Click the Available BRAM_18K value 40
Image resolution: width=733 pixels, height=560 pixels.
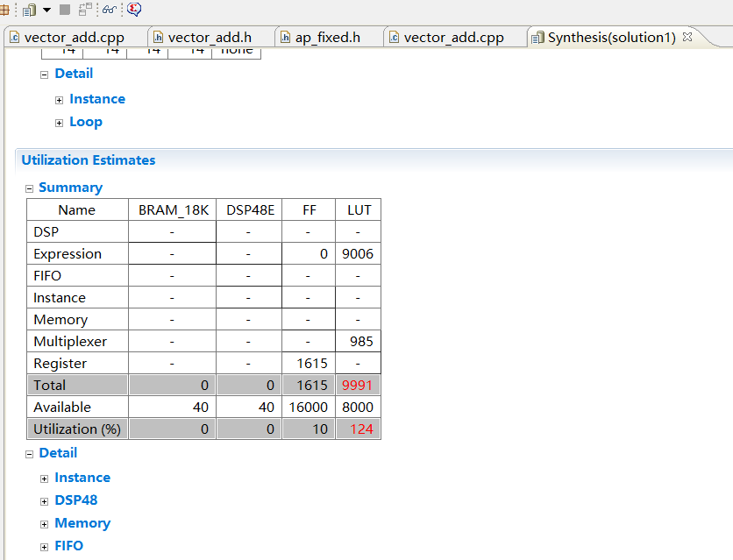[x=201, y=408]
